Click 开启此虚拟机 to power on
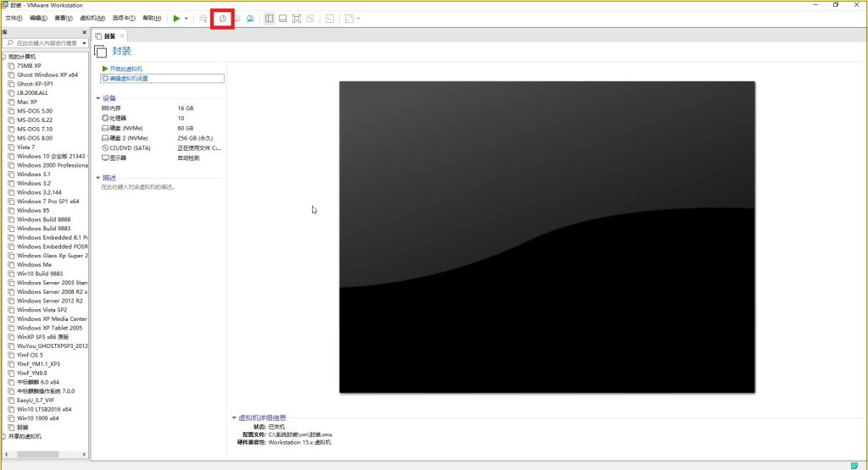868x470 pixels. pos(125,69)
